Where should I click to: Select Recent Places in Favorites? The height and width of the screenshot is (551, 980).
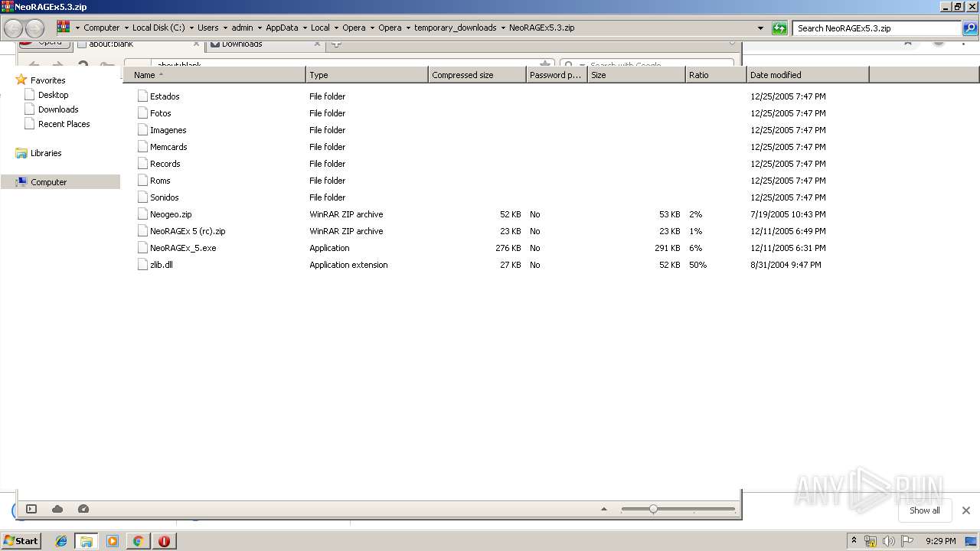64,124
